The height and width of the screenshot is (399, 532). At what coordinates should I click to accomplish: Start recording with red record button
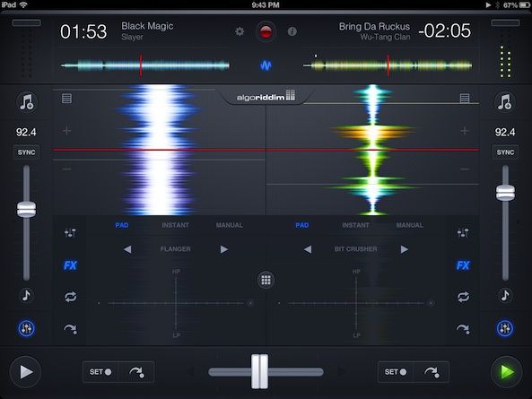tap(266, 31)
